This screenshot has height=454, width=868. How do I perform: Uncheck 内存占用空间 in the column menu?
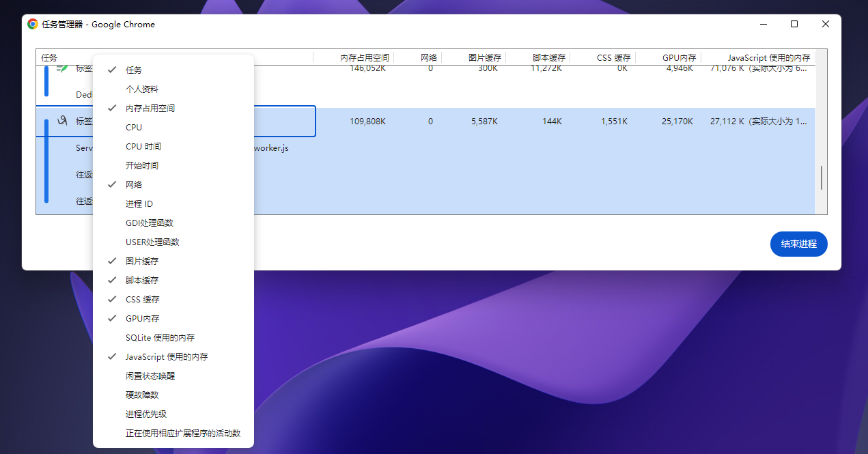[x=173, y=108]
